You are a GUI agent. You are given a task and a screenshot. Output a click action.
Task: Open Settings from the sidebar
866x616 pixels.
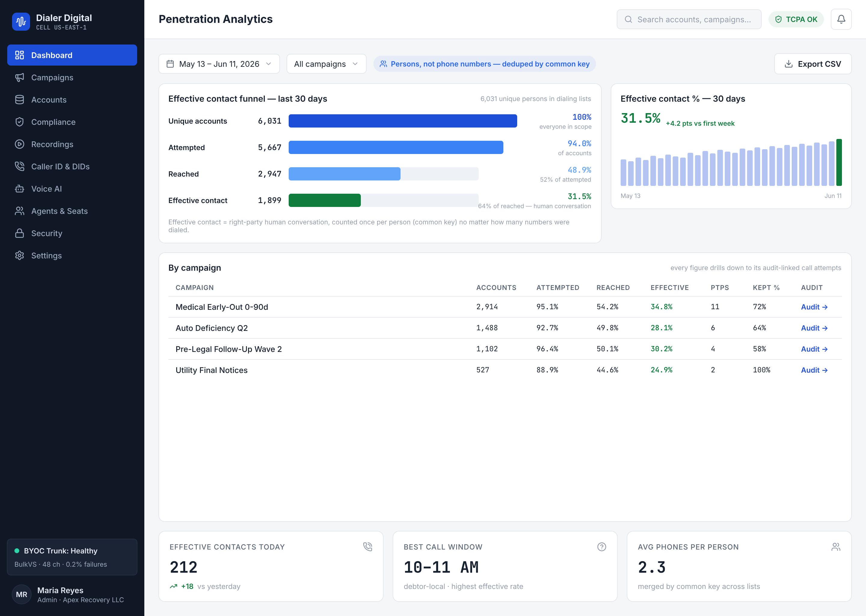point(72,255)
